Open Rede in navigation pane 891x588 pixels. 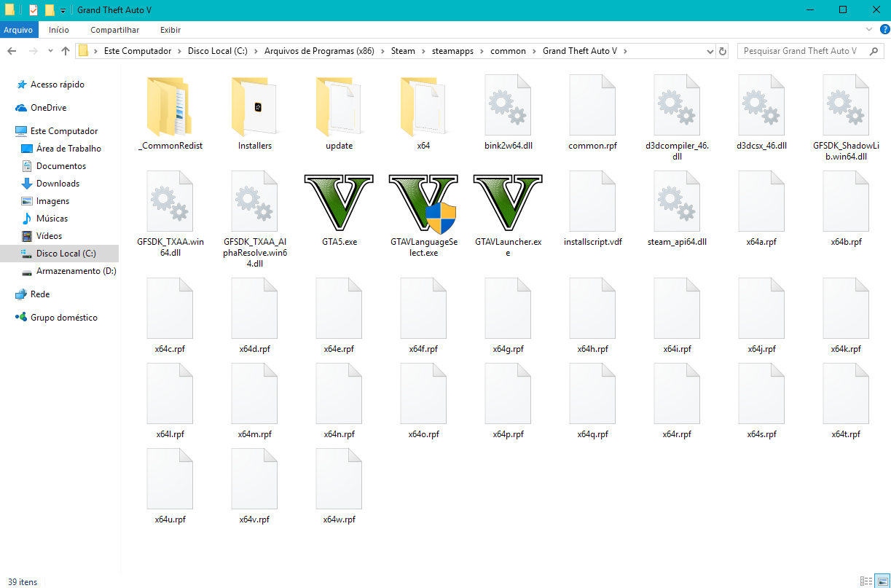tap(40, 294)
